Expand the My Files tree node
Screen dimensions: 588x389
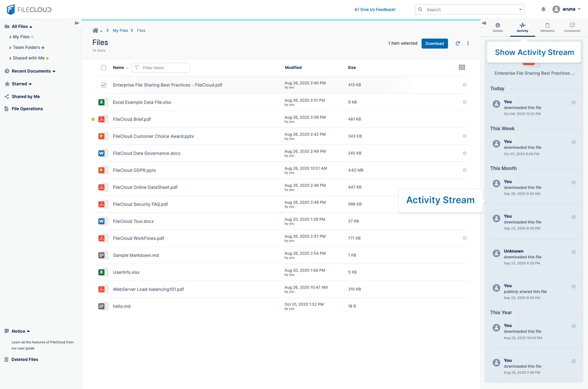tap(10, 37)
